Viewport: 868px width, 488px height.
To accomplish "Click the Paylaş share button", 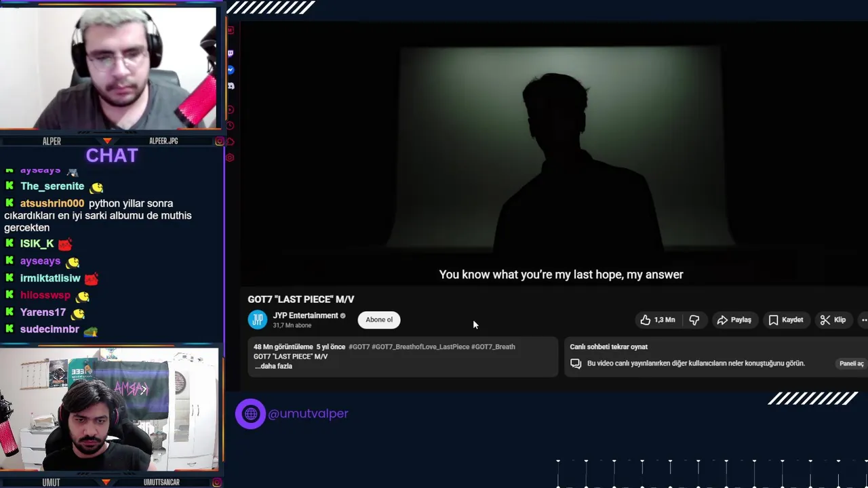I will click(734, 320).
